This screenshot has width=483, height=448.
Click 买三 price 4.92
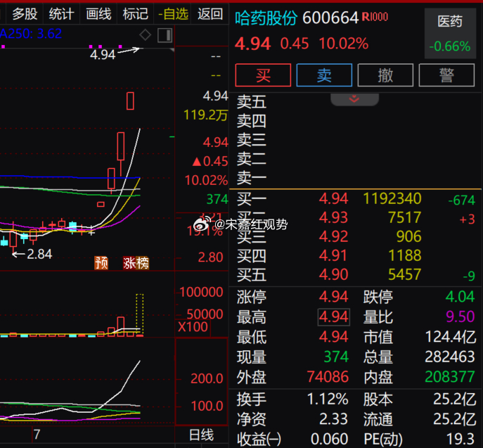click(333, 236)
